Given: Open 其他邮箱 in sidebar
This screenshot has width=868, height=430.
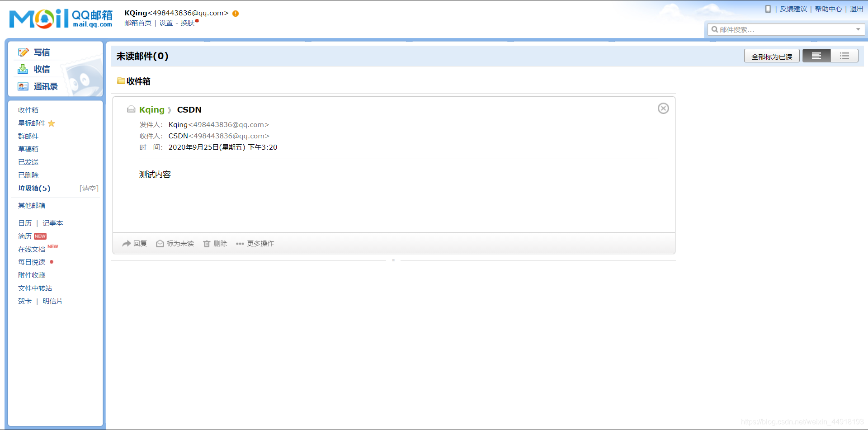Looking at the screenshot, I should [x=32, y=206].
